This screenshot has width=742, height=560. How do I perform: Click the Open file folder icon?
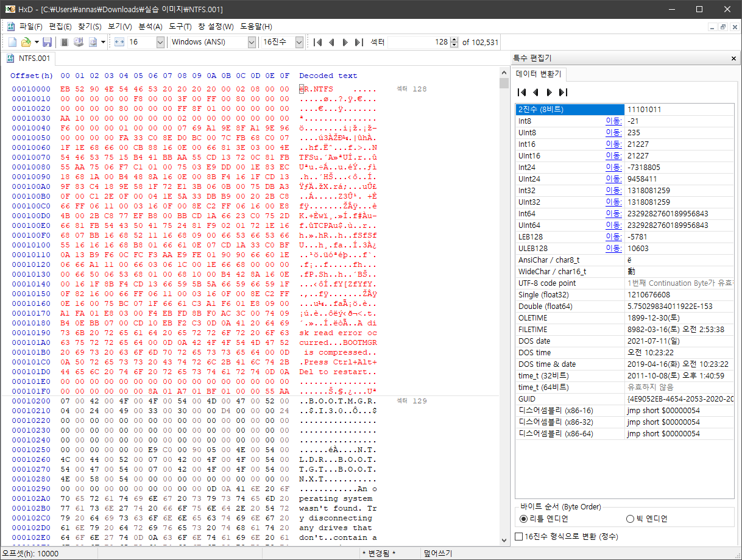tap(26, 42)
